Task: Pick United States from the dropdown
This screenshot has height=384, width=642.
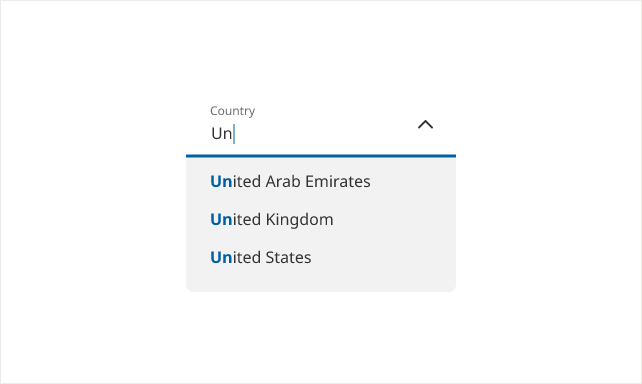Action: coord(321,258)
